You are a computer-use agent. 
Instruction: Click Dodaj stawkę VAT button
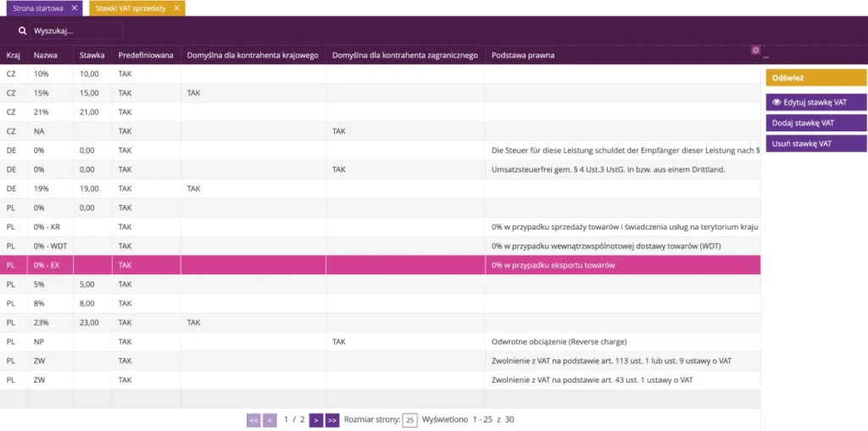coord(816,123)
